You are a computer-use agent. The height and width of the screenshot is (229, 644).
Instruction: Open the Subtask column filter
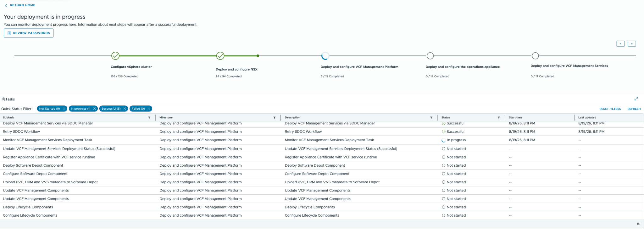point(149,117)
